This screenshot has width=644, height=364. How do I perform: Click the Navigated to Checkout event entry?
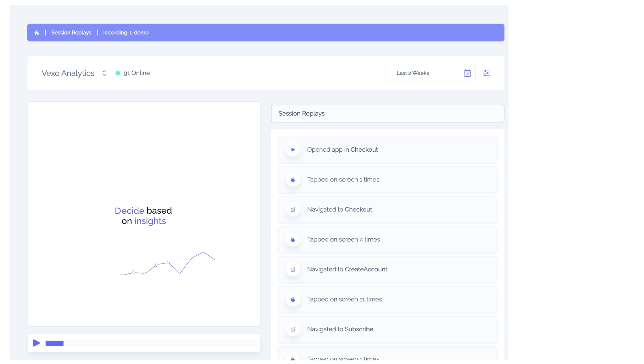[x=387, y=209]
